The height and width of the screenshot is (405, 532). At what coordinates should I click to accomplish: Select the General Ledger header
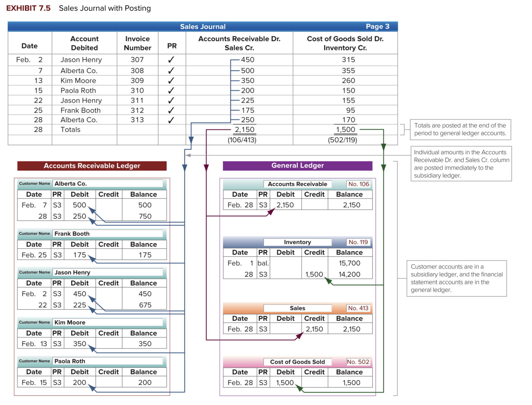coord(297,165)
